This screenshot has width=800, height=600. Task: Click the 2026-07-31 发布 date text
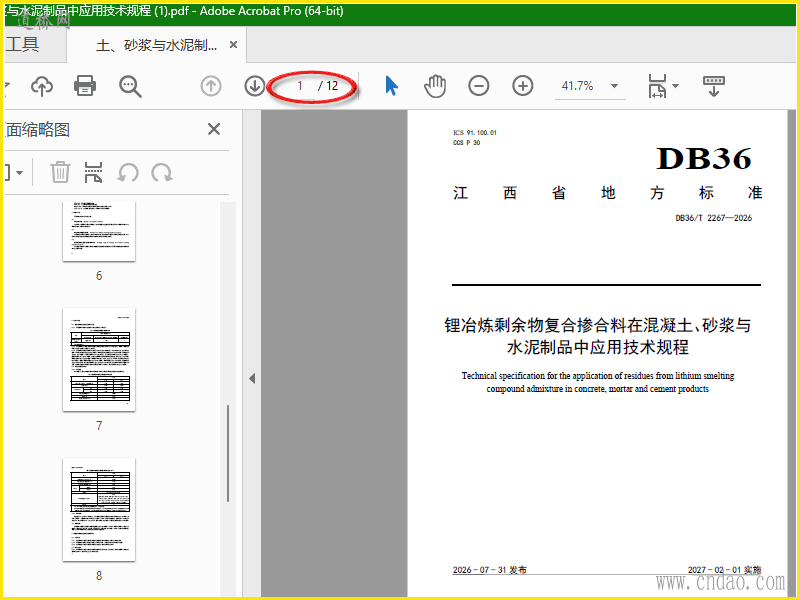pyautogui.click(x=490, y=570)
